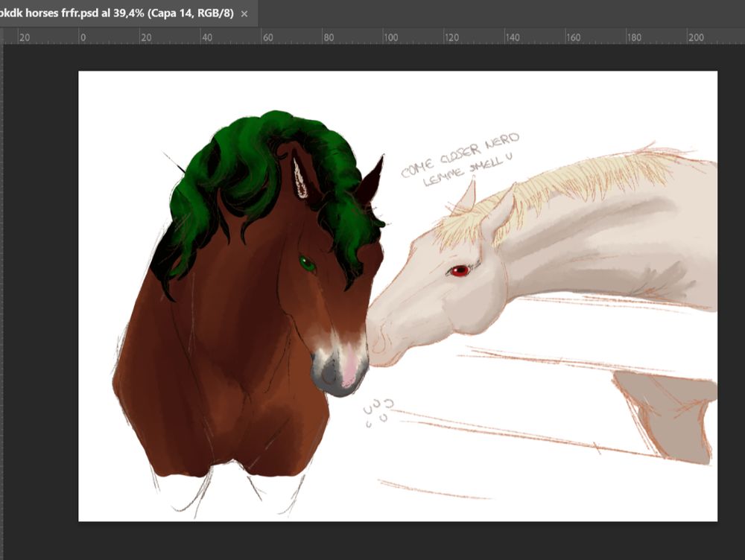Viewport: 745px width, 560px height.
Task: Click the horizontal ruler at the 0 mark
Action: click(82, 37)
